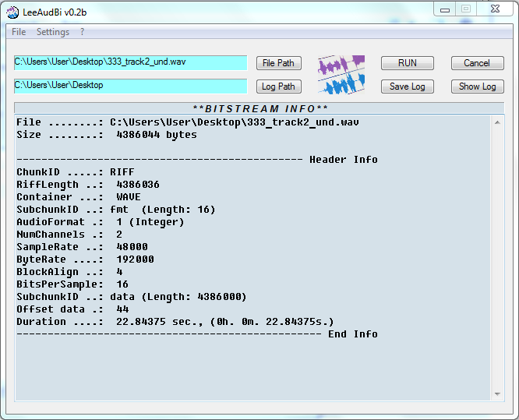Click the 'data (Length: 4386000)' subchunk line
This screenshot has width=519, height=420.
point(132,297)
